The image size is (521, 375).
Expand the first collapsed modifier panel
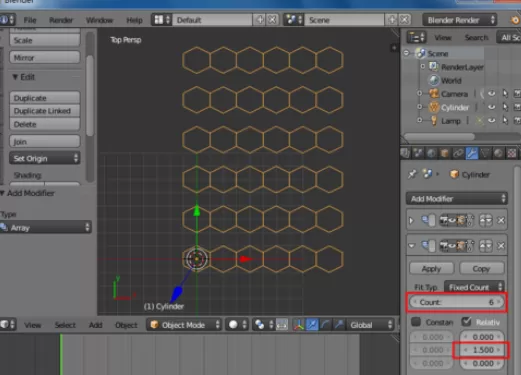pyautogui.click(x=411, y=220)
